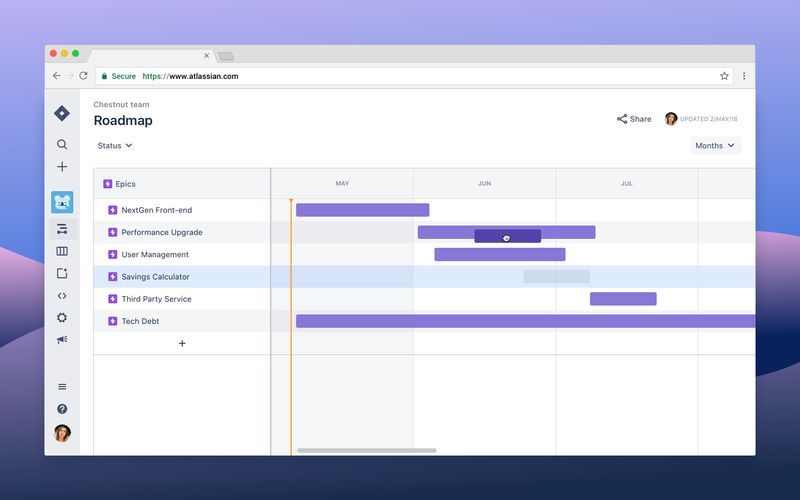
Task: Click the address bar URL field
Action: [414, 76]
